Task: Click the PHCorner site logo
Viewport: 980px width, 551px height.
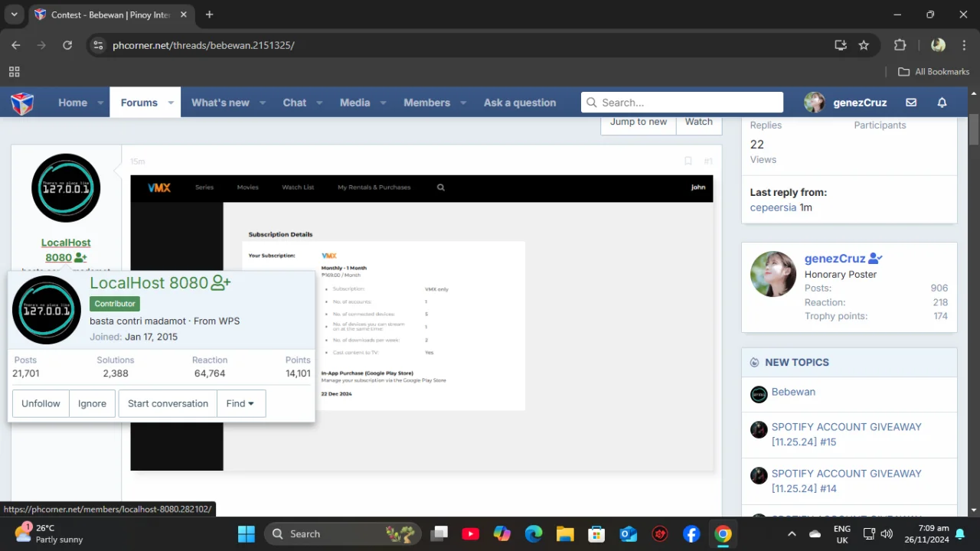Action: 22,103
